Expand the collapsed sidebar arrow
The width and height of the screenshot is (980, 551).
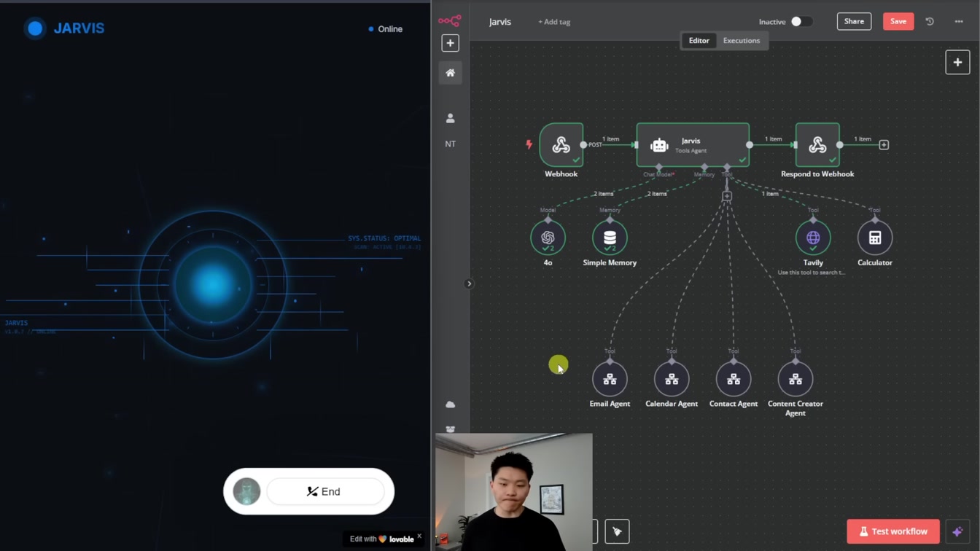(469, 284)
